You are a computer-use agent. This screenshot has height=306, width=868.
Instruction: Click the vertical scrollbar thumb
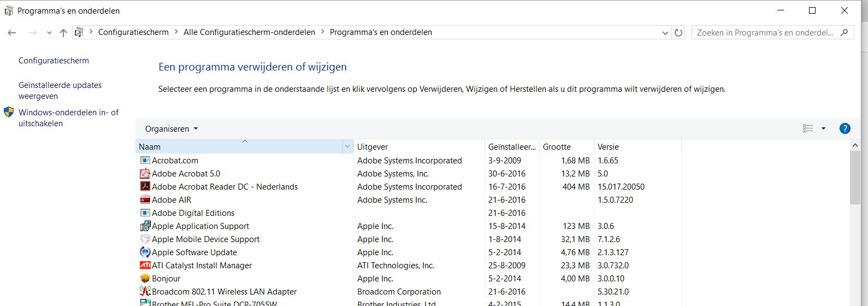pyautogui.click(x=855, y=178)
